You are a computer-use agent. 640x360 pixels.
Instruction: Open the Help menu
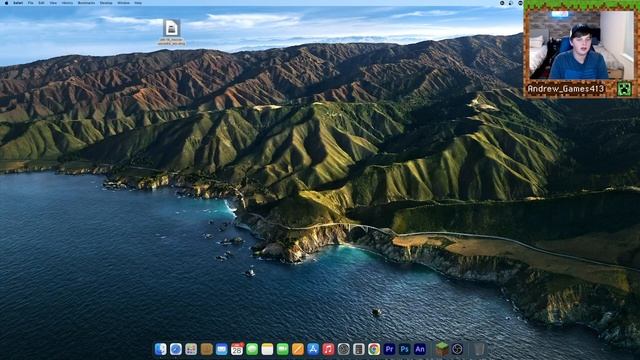coord(138,3)
